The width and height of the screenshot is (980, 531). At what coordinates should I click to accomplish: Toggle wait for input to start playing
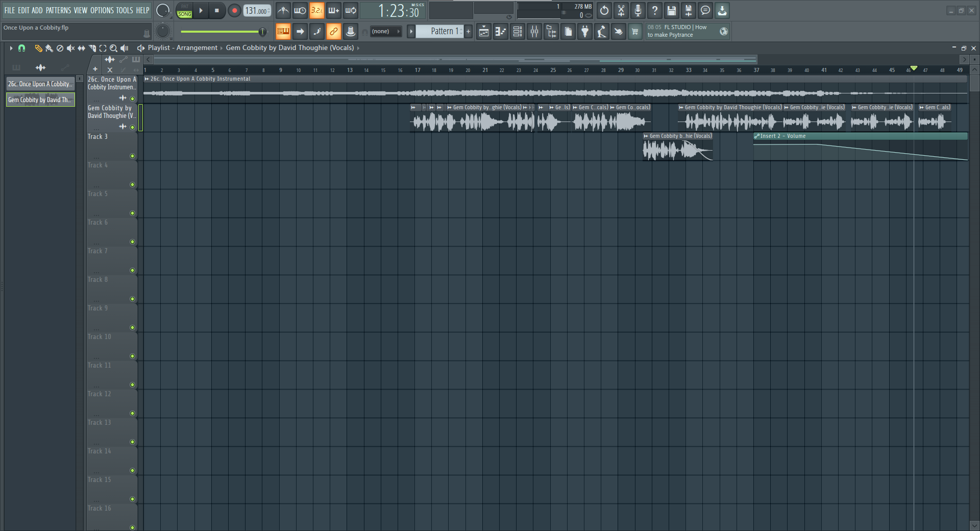tap(300, 10)
